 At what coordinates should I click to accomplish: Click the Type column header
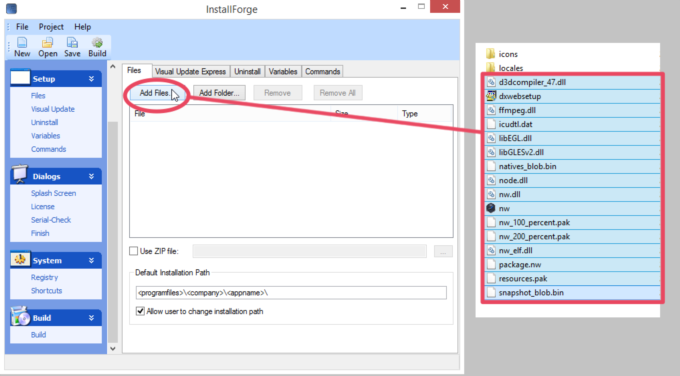pos(425,114)
